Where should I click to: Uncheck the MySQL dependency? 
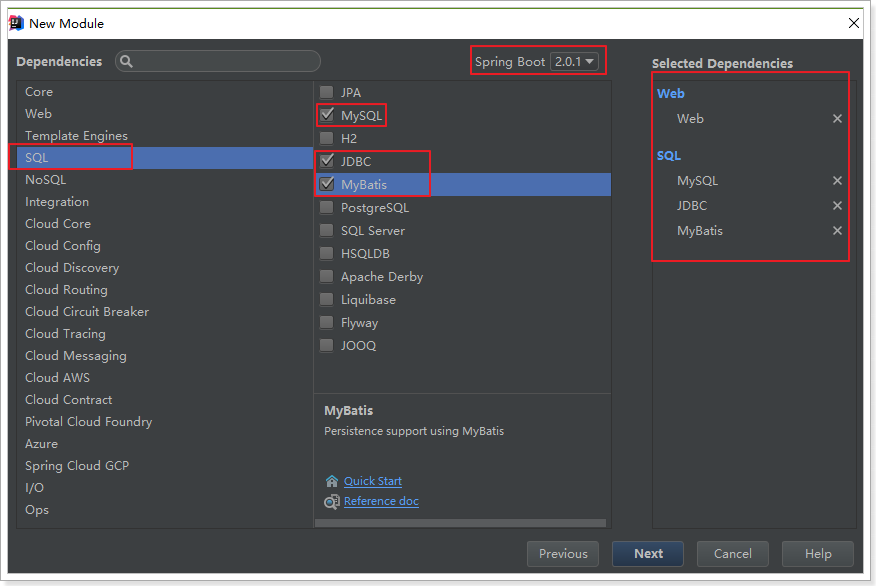pos(327,115)
